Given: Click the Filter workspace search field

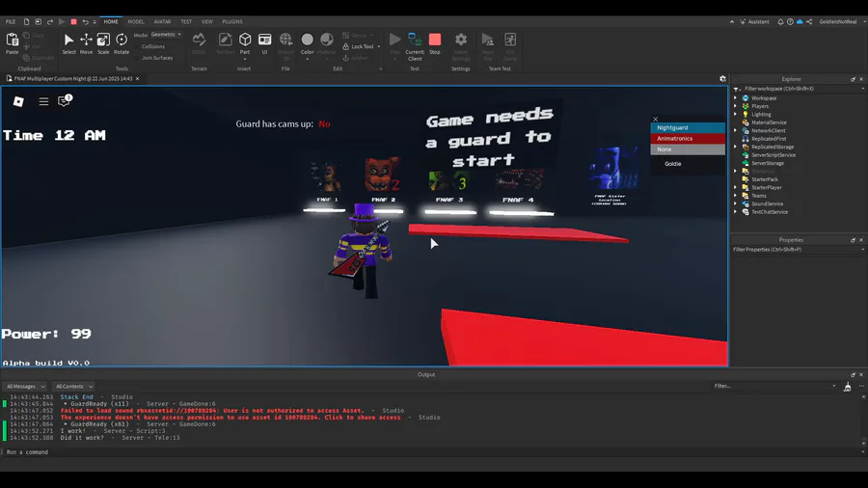Looking at the screenshot, I should point(799,89).
